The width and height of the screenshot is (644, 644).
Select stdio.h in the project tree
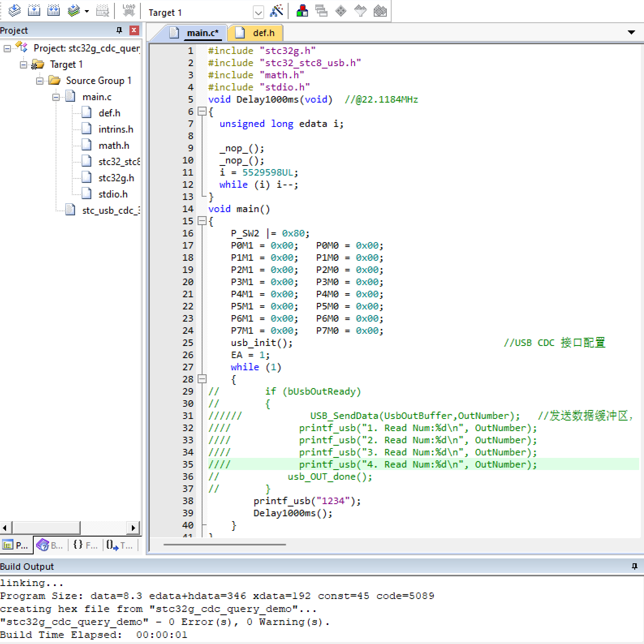tap(113, 194)
